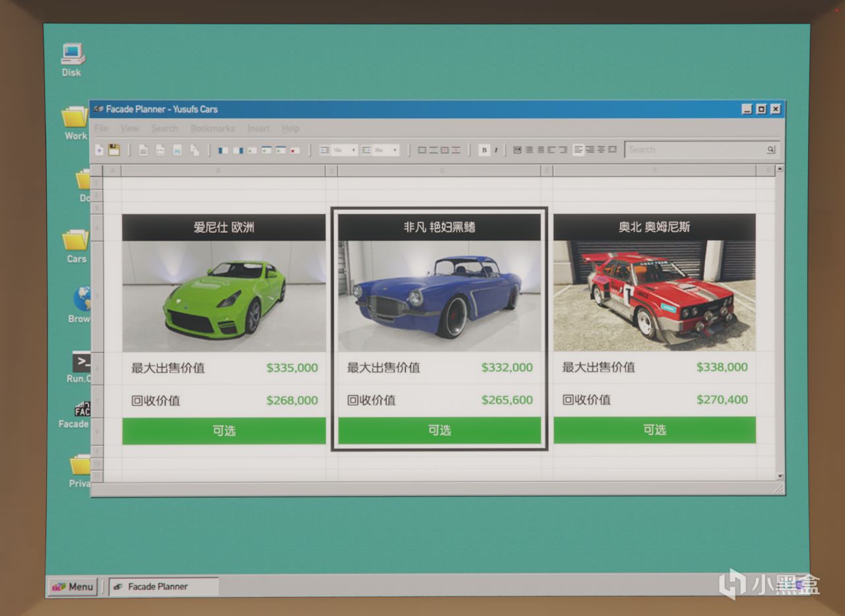Click the two overlapping pages toolbar icon
The width and height of the screenshot is (845, 616).
tap(195, 150)
